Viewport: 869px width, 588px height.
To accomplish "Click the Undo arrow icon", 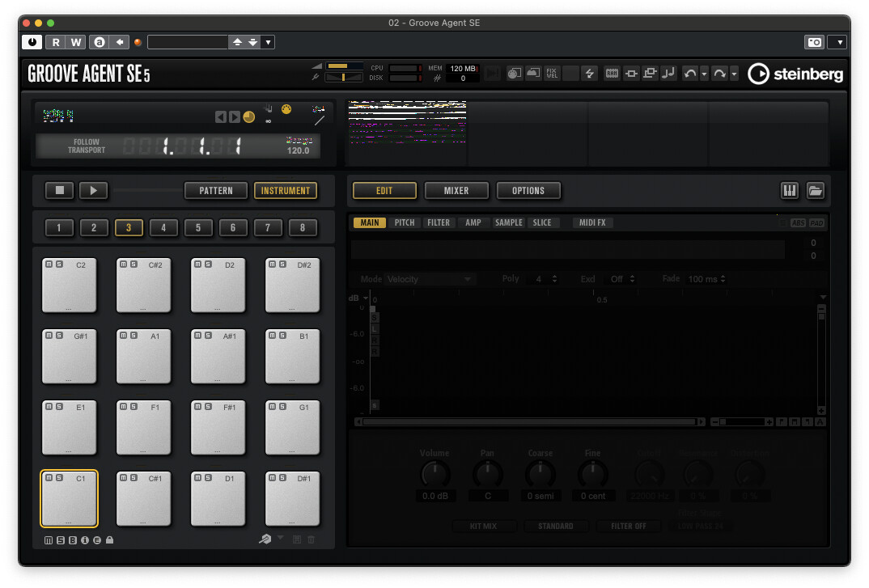I will point(690,73).
